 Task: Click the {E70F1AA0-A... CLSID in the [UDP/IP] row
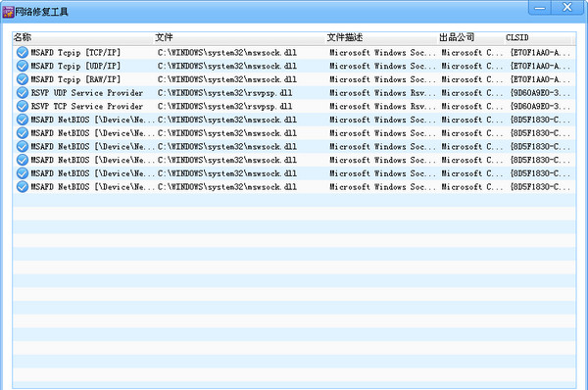pos(540,66)
